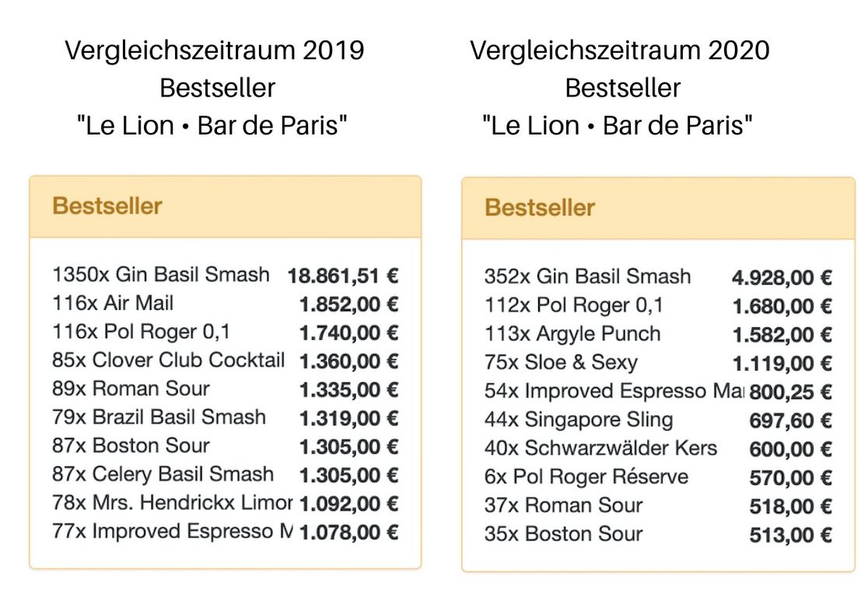Click the 18.861,51 € amount
Viewport: 868px width, 597px height.
[x=343, y=276]
